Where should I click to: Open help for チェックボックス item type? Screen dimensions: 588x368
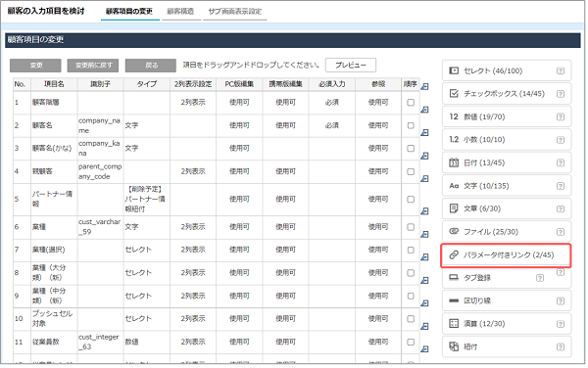[561, 94]
